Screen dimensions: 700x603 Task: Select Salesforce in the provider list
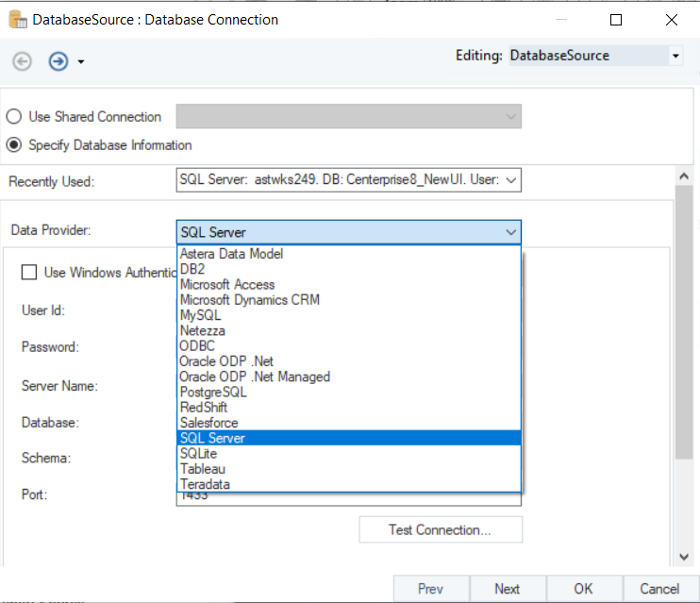point(208,423)
